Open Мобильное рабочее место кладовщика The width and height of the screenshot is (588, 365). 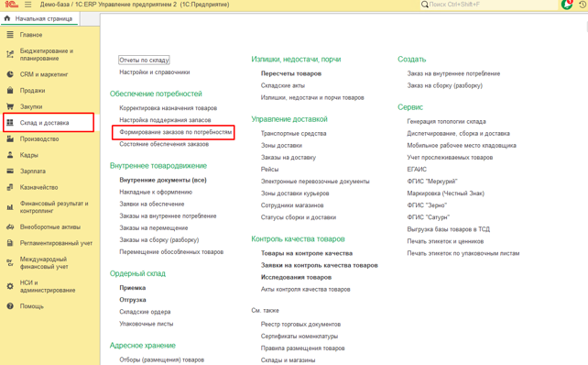click(462, 145)
